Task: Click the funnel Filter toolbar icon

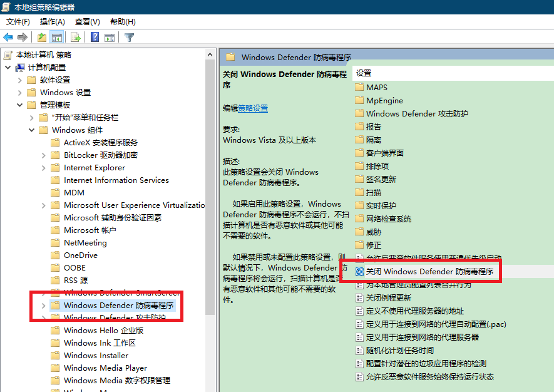Action: (130, 37)
